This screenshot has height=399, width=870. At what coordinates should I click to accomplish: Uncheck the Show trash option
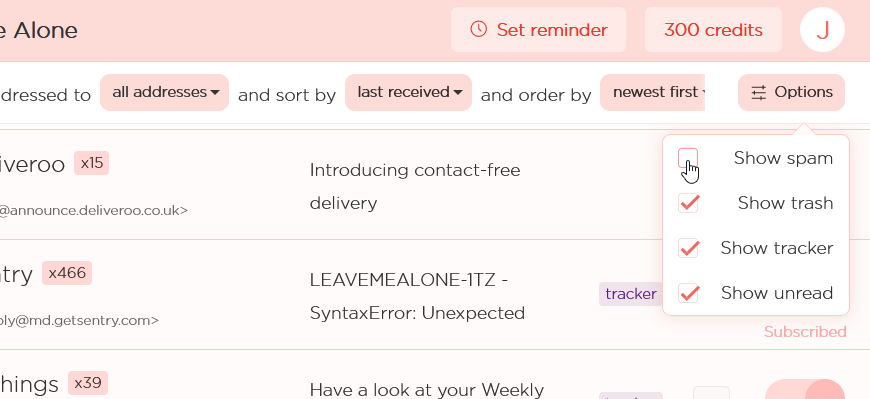(x=688, y=203)
